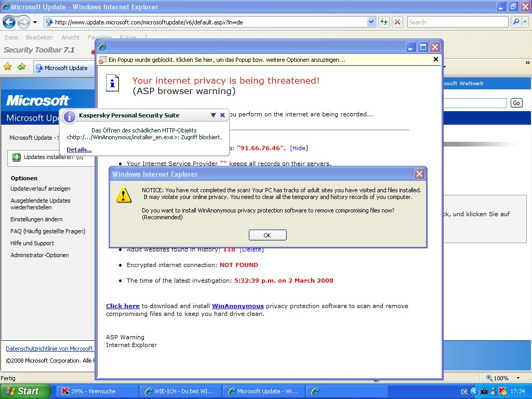Click the Start button
Viewport: 532px width, 399px height.
pos(25,391)
